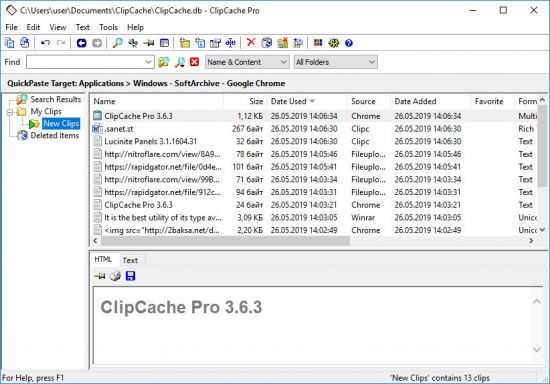Open the Text menu

[82, 27]
